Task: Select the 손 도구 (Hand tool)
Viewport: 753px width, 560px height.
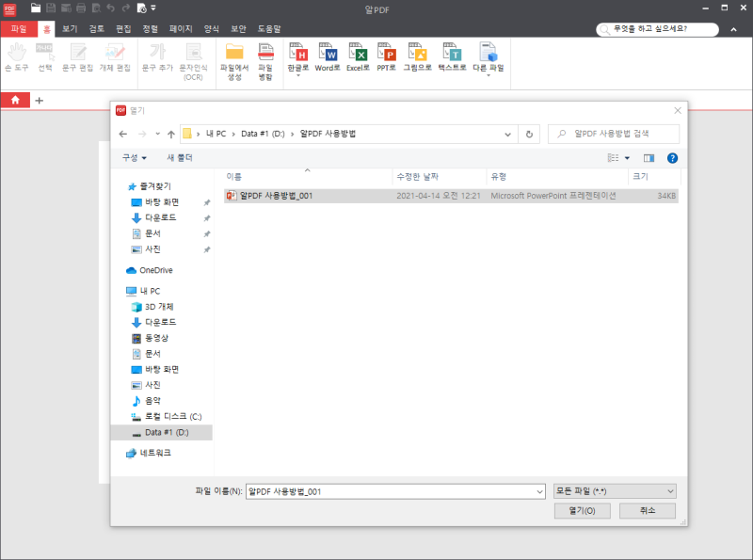Action: click(x=16, y=58)
